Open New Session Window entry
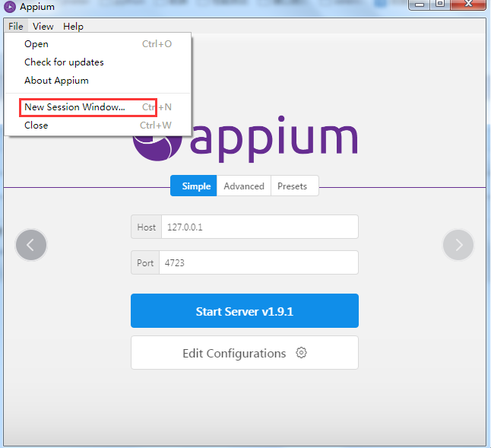Image resolution: width=491 pixels, height=448 pixels. [x=98, y=107]
